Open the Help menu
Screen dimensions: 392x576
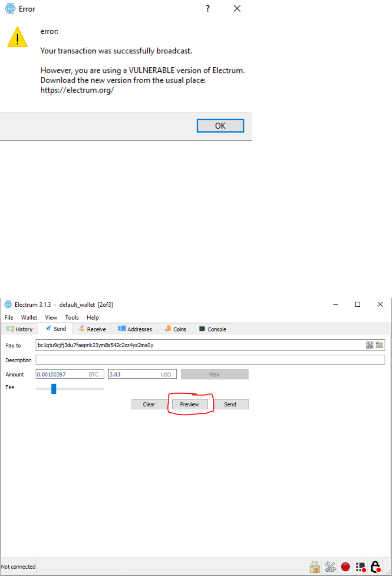tap(92, 318)
